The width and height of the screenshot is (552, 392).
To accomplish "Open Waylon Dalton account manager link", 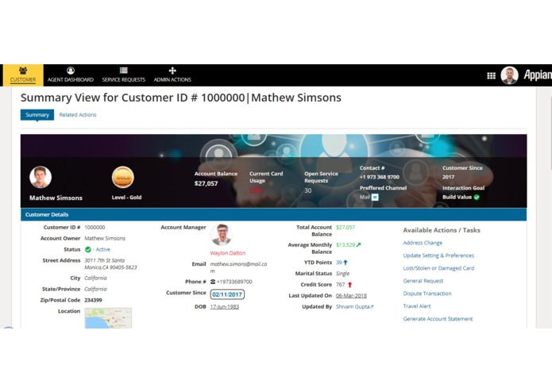I will [228, 253].
